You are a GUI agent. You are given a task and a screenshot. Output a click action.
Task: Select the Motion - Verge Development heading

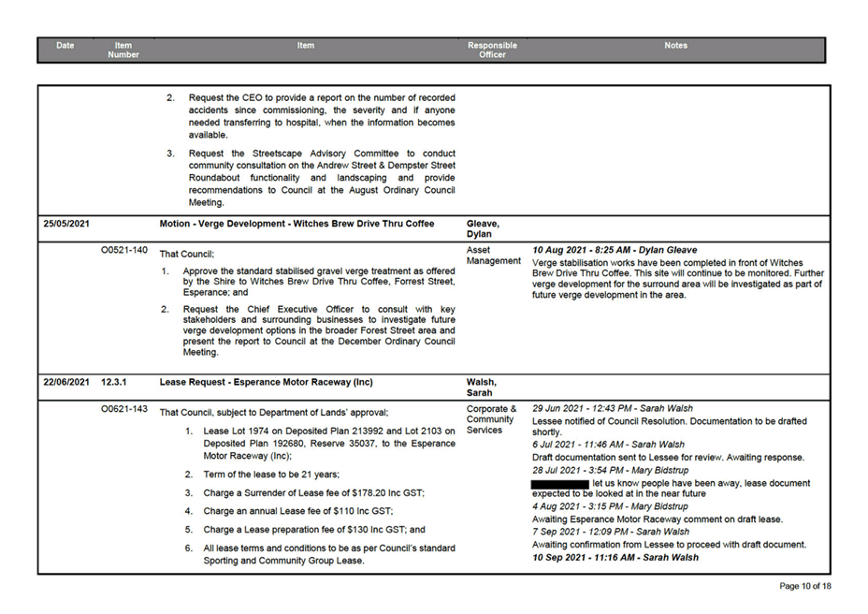click(x=297, y=225)
